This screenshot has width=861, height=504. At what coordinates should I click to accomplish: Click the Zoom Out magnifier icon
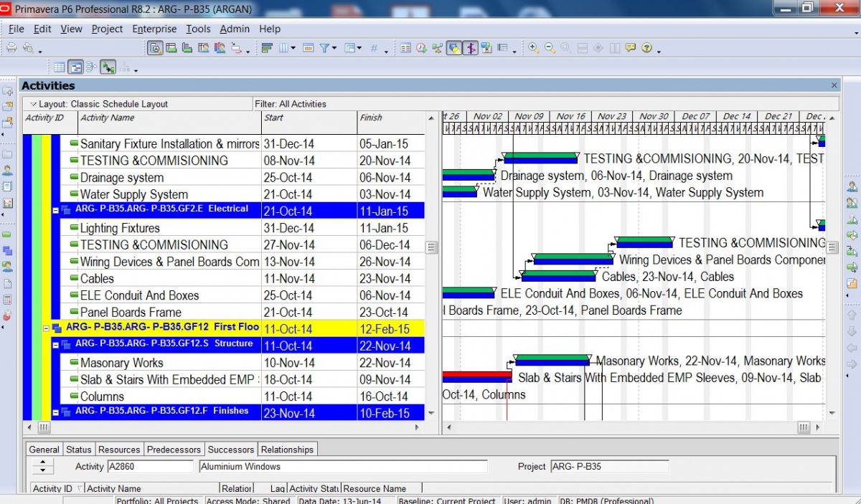click(550, 48)
